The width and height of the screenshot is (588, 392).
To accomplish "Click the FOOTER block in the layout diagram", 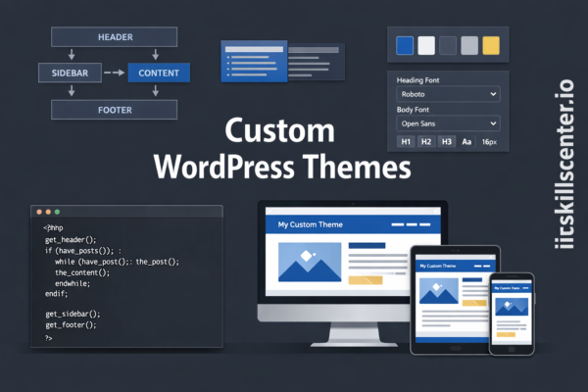I will (x=115, y=110).
